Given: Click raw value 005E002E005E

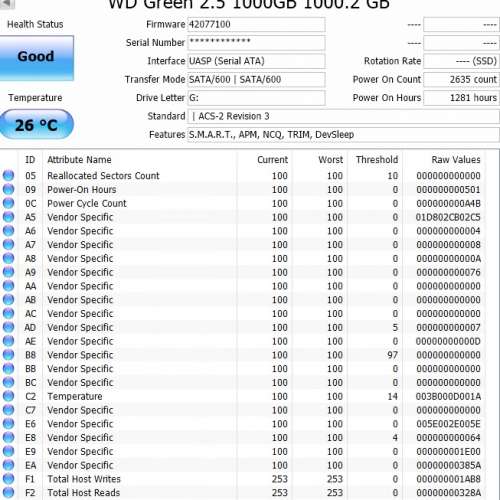Looking at the screenshot, I should [448, 424].
